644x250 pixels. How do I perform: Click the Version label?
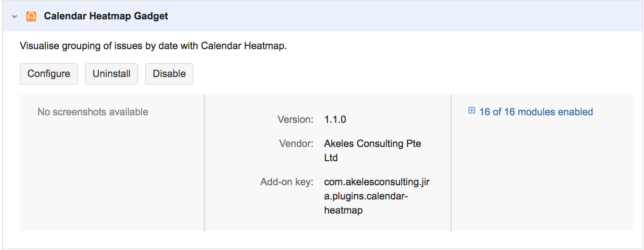(x=295, y=120)
